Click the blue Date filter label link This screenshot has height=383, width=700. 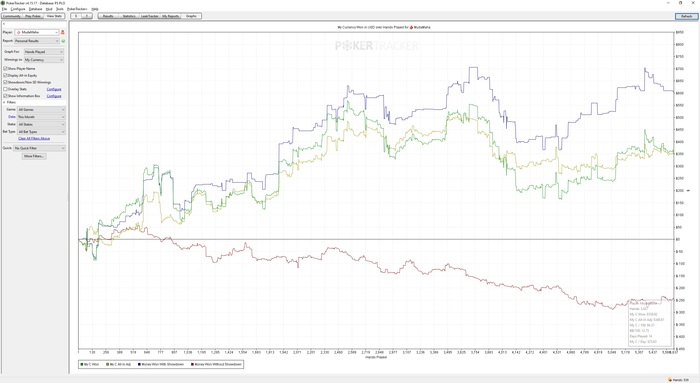pyautogui.click(x=12, y=117)
